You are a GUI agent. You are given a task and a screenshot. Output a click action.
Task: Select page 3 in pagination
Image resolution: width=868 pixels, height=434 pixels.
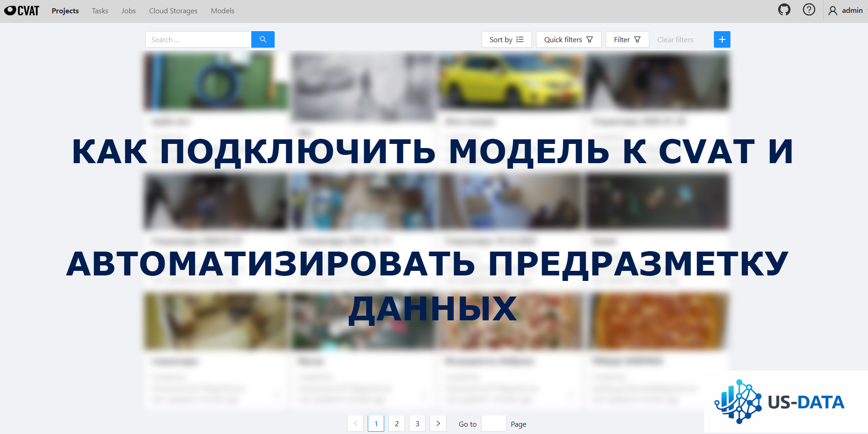pos(417,423)
